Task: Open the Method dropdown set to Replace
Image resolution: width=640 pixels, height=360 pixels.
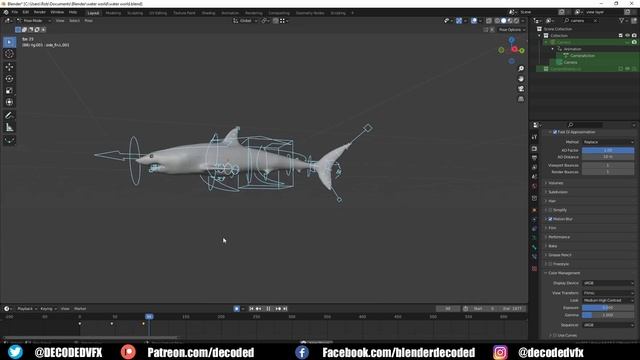Action: click(608, 142)
